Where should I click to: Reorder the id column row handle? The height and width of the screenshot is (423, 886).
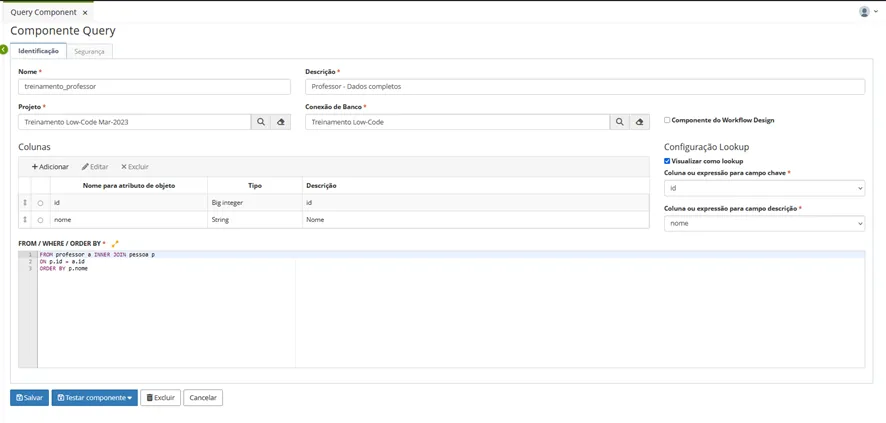pos(25,202)
